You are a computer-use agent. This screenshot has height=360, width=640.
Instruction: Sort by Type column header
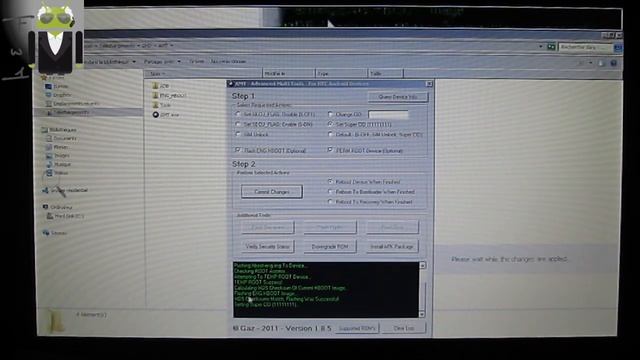pos(341,73)
